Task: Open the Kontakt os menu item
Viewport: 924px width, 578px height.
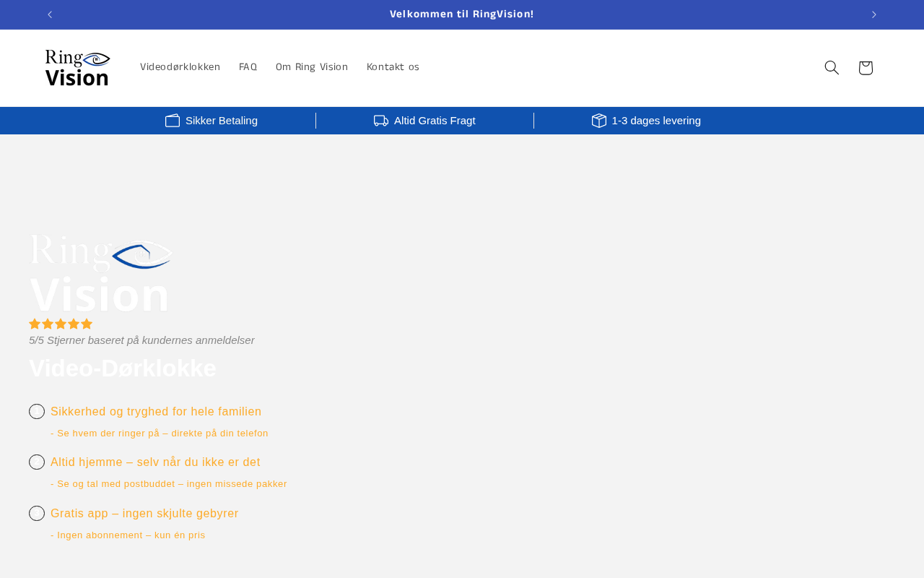Action: pos(393,67)
